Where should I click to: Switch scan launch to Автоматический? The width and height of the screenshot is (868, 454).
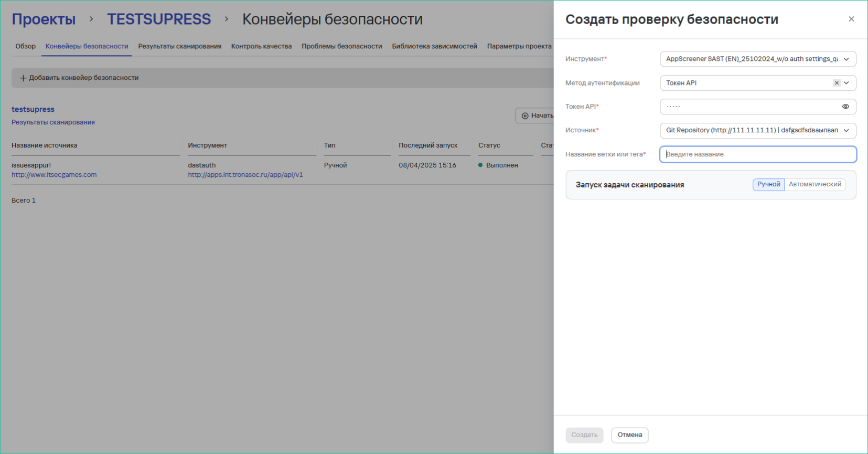tap(815, 184)
